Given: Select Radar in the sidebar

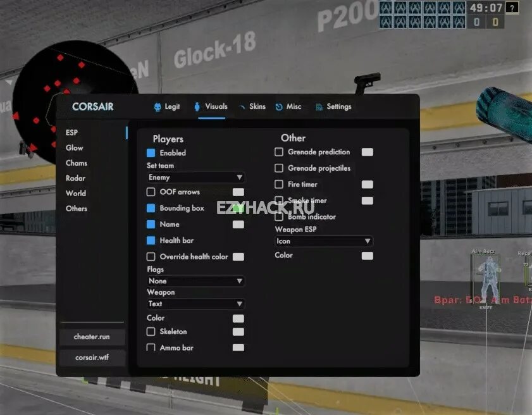Looking at the screenshot, I should pos(75,178).
